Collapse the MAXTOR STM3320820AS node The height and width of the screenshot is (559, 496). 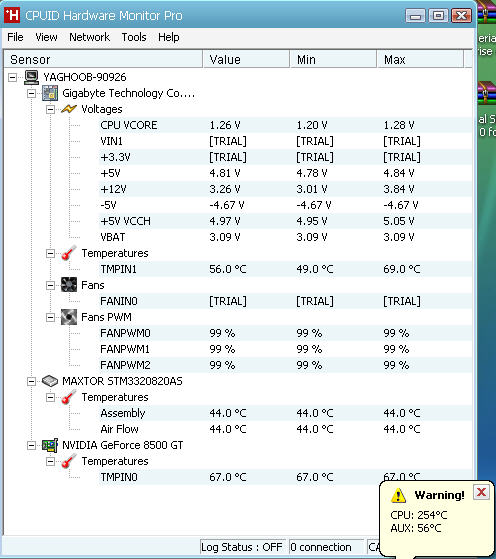[31, 381]
